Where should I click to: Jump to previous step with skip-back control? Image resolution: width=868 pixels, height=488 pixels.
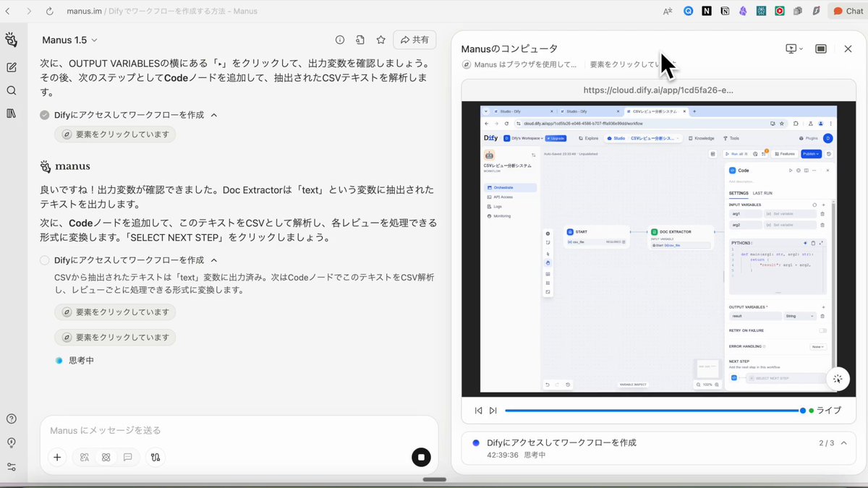coord(478,411)
